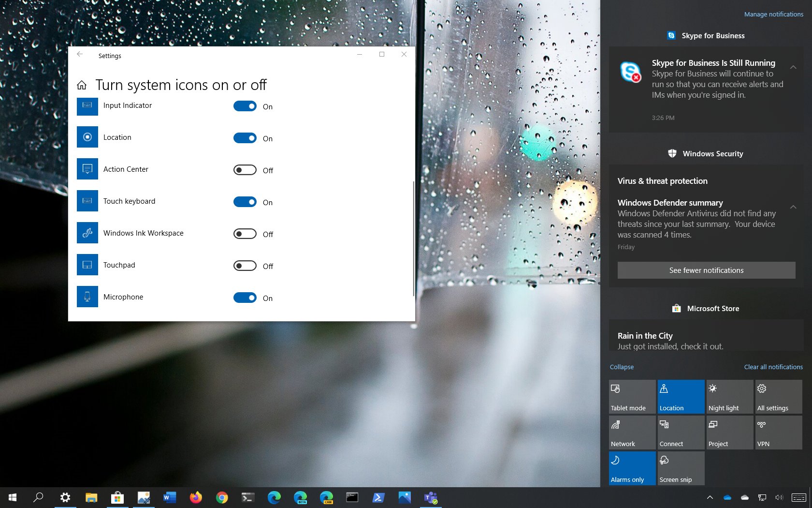Open the Night light quick action
812x508 pixels.
click(x=729, y=396)
